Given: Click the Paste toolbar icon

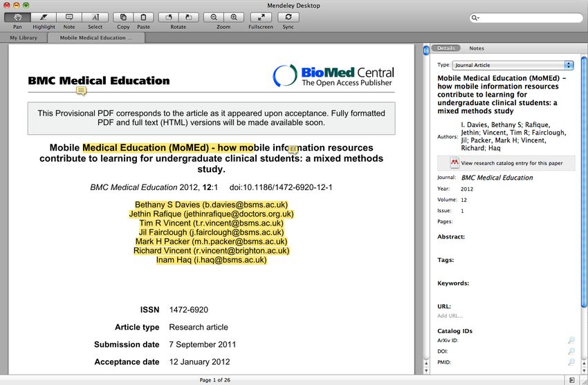Looking at the screenshot, I should (x=143, y=17).
